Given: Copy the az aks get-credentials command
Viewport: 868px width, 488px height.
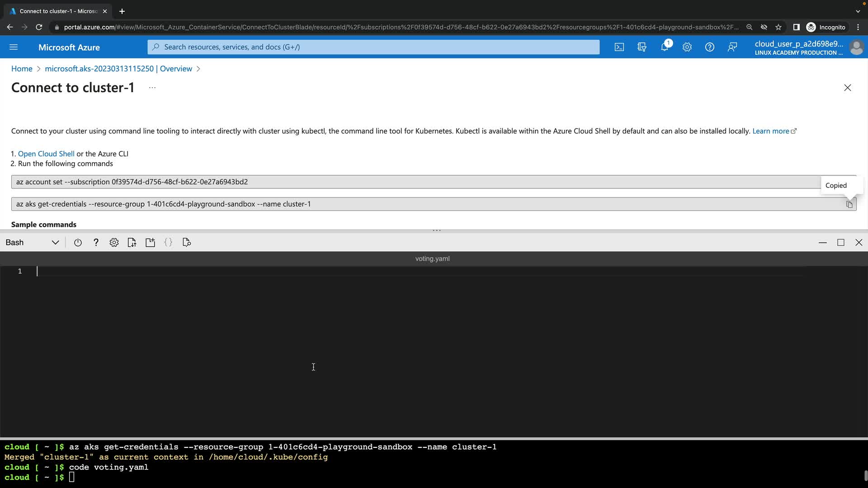Looking at the screenshot, I should 849,204.
